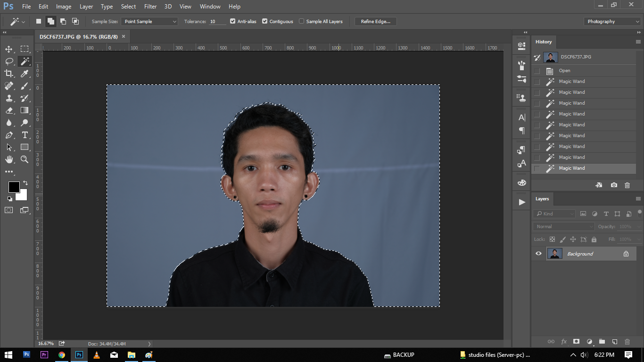Select the Move tool
Viewport: 644px width, 362px height.
point(9,49)
